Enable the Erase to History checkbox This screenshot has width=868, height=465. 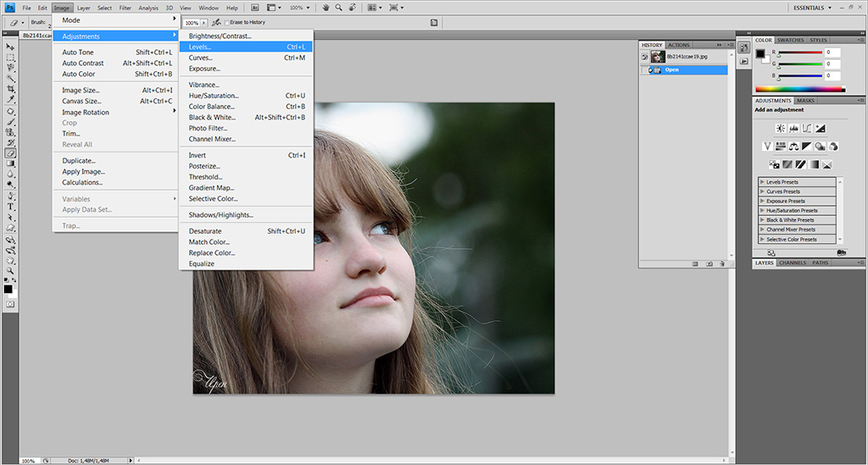click(227, 23)
